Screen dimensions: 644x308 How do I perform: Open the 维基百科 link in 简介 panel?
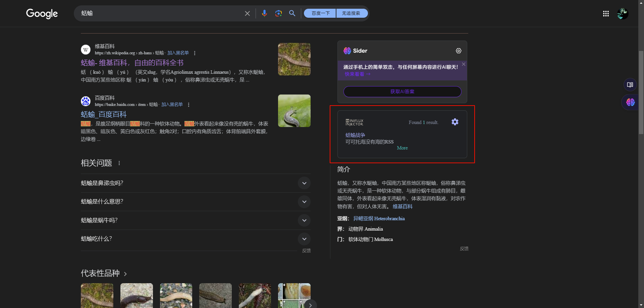coord(403,206)
